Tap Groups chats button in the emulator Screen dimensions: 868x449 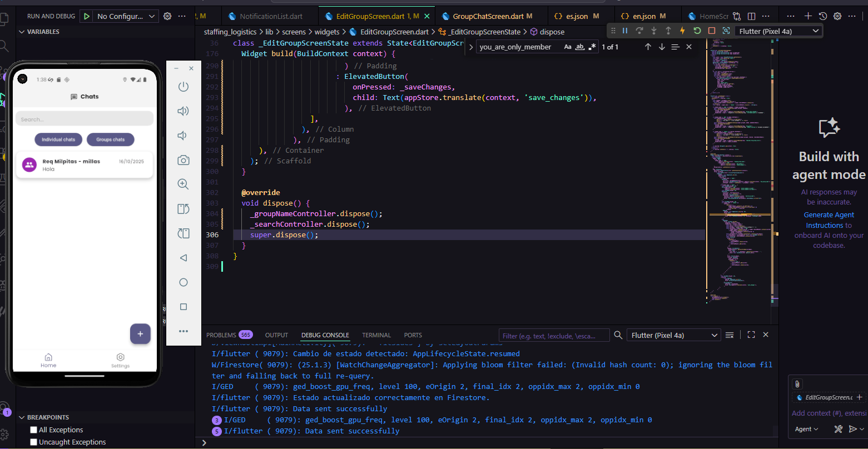click(111, 139)
